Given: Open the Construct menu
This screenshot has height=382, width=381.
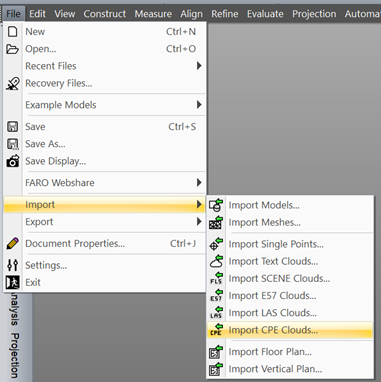Looking at the screenshot, I should tap(105, 14).
